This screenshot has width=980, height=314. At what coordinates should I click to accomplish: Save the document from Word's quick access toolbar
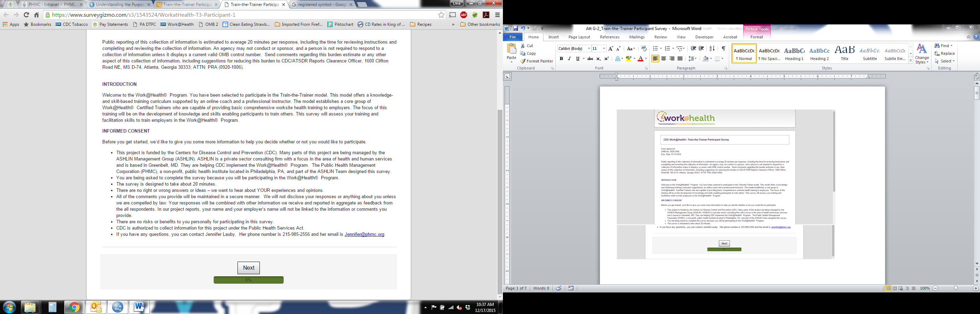click(x=515, y=28)
